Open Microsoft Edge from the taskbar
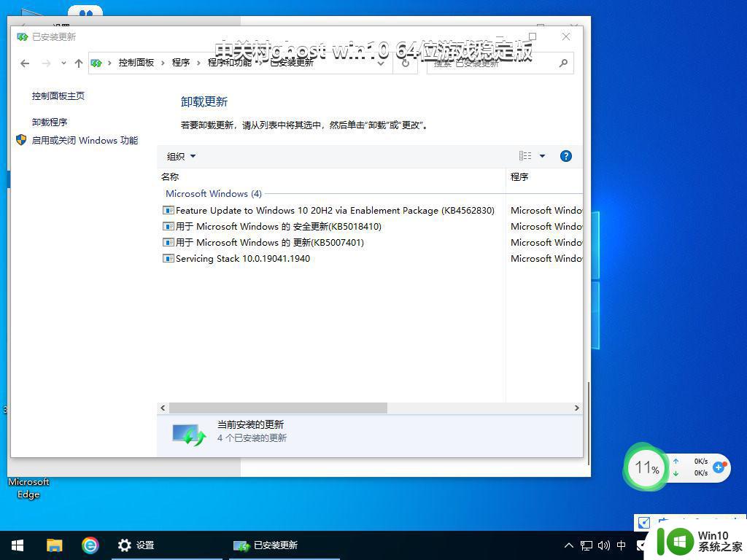The height and width of the screenshot is (560, 747). (x=90, y=545)
